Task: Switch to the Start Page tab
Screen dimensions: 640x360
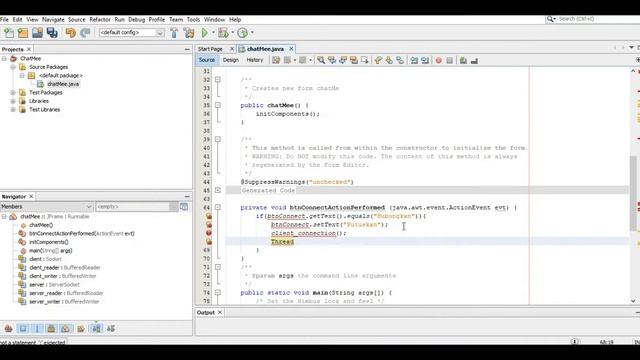Action: [210, 49]
